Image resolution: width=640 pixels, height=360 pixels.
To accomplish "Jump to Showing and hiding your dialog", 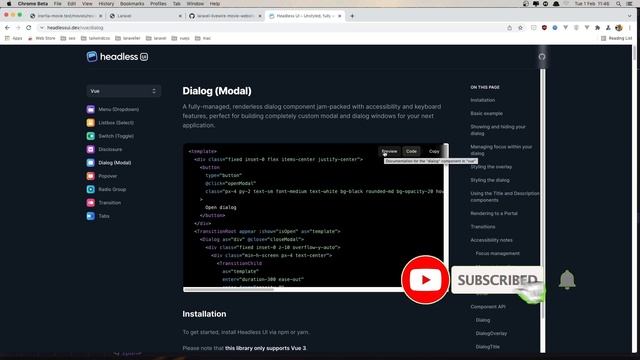I will pos(498,130).
